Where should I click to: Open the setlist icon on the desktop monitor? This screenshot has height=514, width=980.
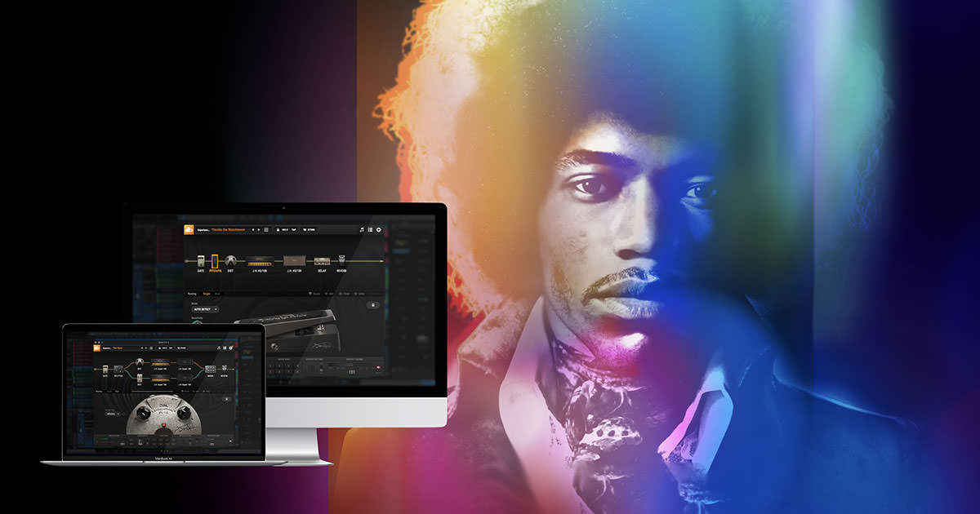[x=370, y=230]
